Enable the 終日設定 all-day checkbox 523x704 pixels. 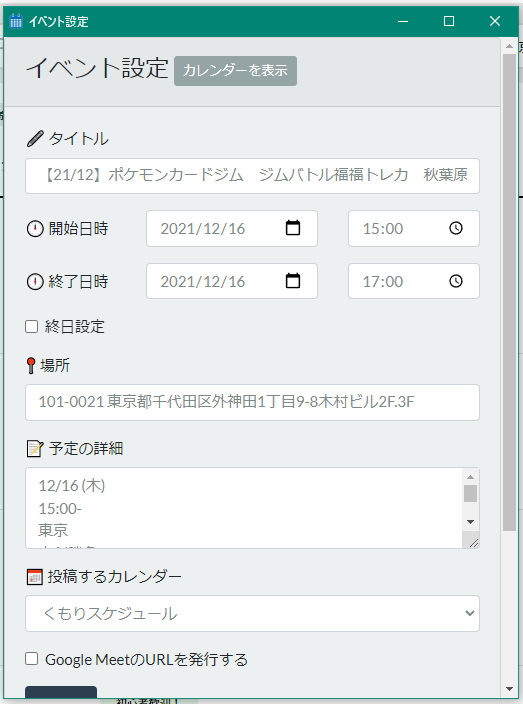coord(31,326)
